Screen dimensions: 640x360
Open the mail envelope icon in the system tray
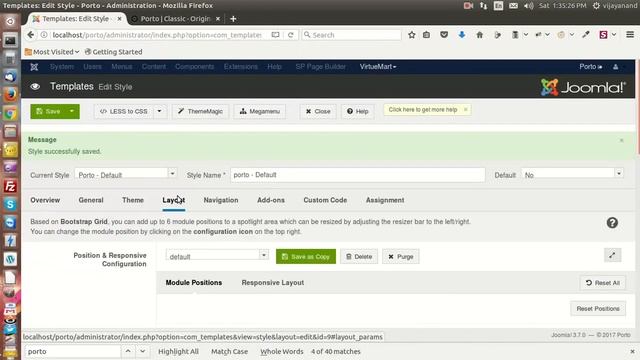pyautogui.click(x=513, y=6)
